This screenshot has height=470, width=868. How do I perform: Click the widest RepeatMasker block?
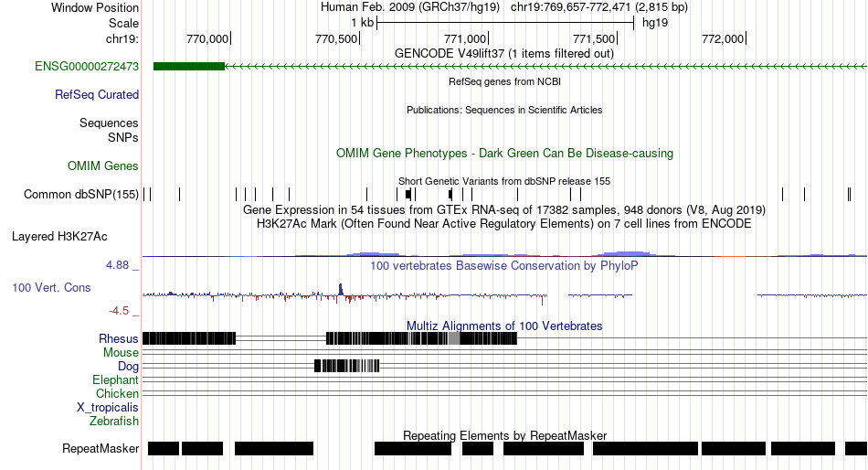645,448
